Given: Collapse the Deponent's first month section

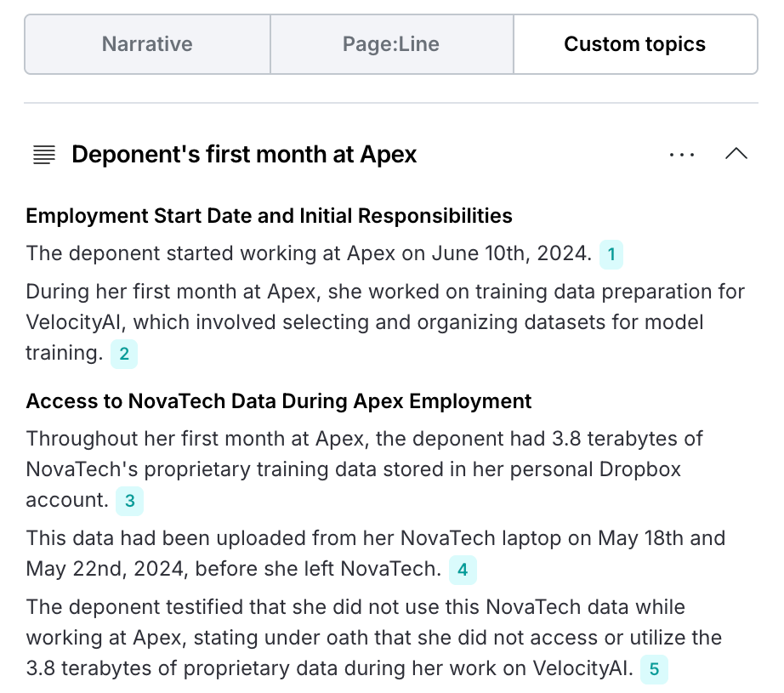Looking at the screenshot, I should 736,154.
